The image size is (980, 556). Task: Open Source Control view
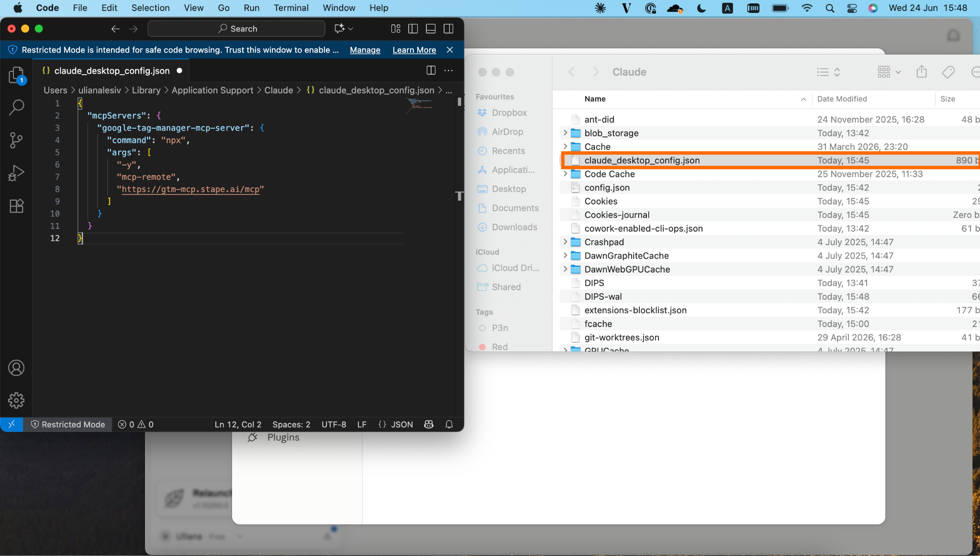pyautogui.click(x=16, y=140)
